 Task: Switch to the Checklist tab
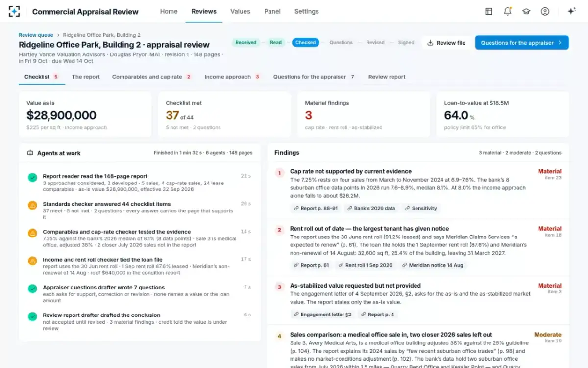point(42,77)
